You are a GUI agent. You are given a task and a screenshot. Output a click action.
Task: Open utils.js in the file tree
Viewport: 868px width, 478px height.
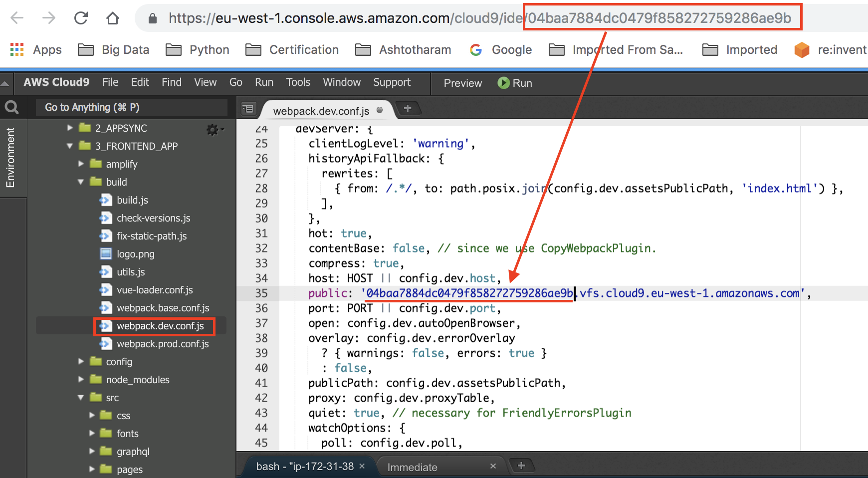[131, 272]
